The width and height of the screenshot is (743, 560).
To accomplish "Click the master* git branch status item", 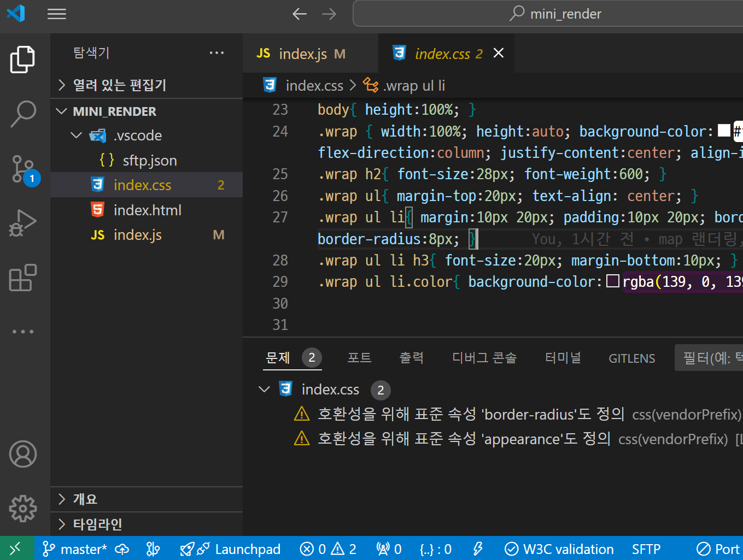I will coord(74,549).
